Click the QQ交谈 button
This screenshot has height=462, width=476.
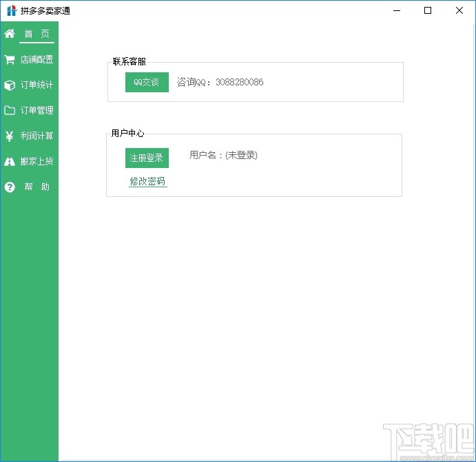point(147,82)
